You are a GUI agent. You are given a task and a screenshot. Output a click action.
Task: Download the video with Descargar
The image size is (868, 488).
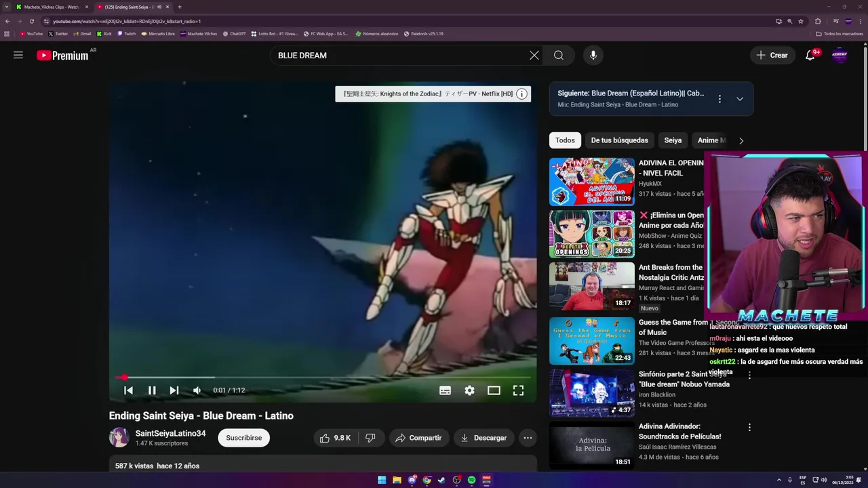484,438
